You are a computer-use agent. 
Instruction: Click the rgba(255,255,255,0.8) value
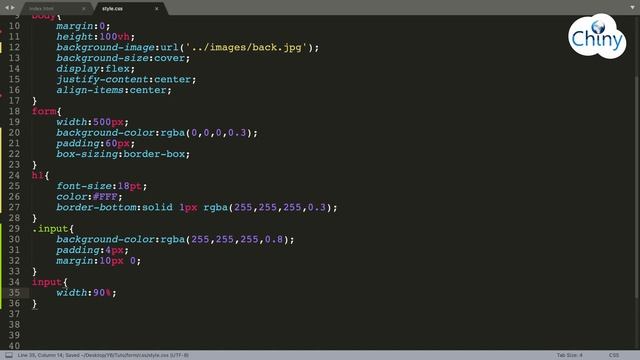pos(224,239)
